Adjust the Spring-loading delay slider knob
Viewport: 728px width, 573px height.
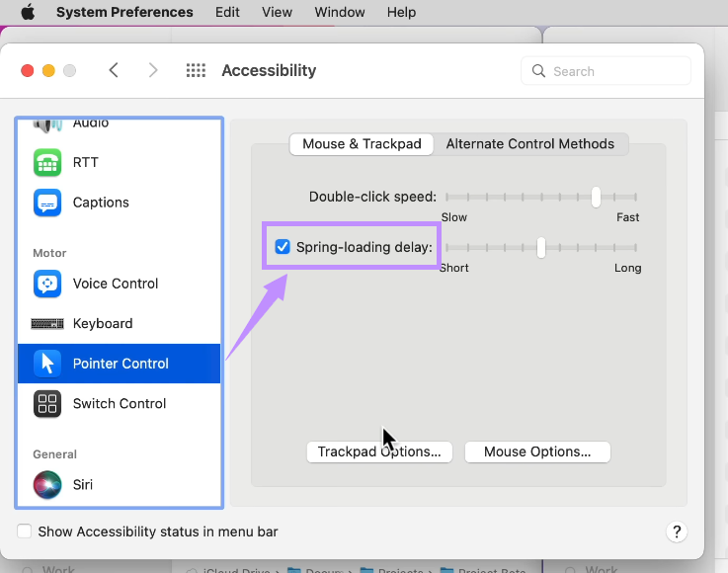(541, 248)
